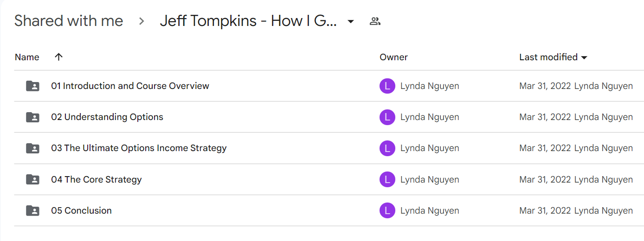Click the shared folder icon for 02 Understanding Options
The width and height of the screenshot is (644, 241).
pyautogui.click(x=32, y=117)
